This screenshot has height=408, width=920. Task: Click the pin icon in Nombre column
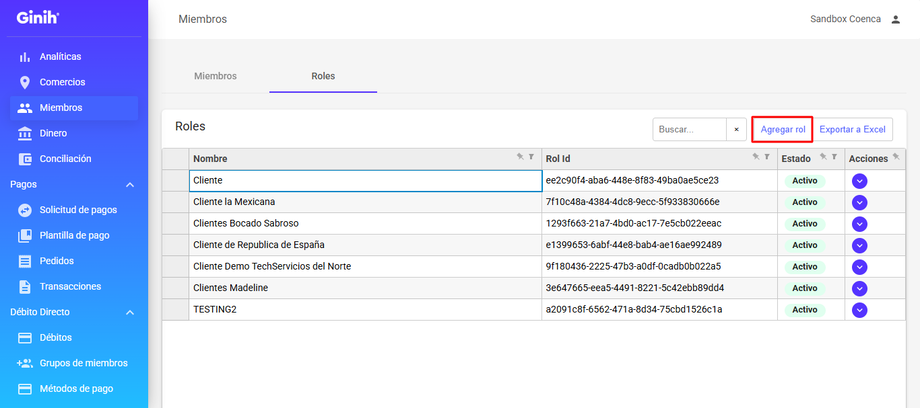(x=520, y=157)
